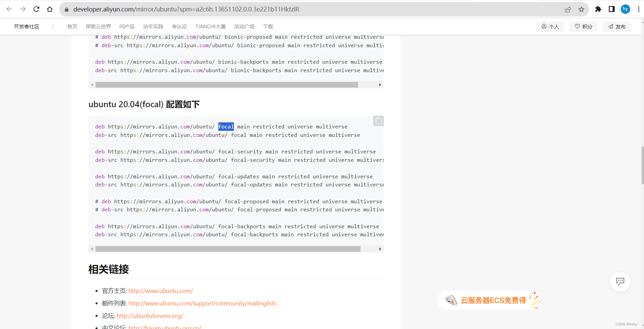Open the forum.ubuntu.org.cn link
This screenshot has width=644, height=329.
pyautogui.click(x=165, y=327)
